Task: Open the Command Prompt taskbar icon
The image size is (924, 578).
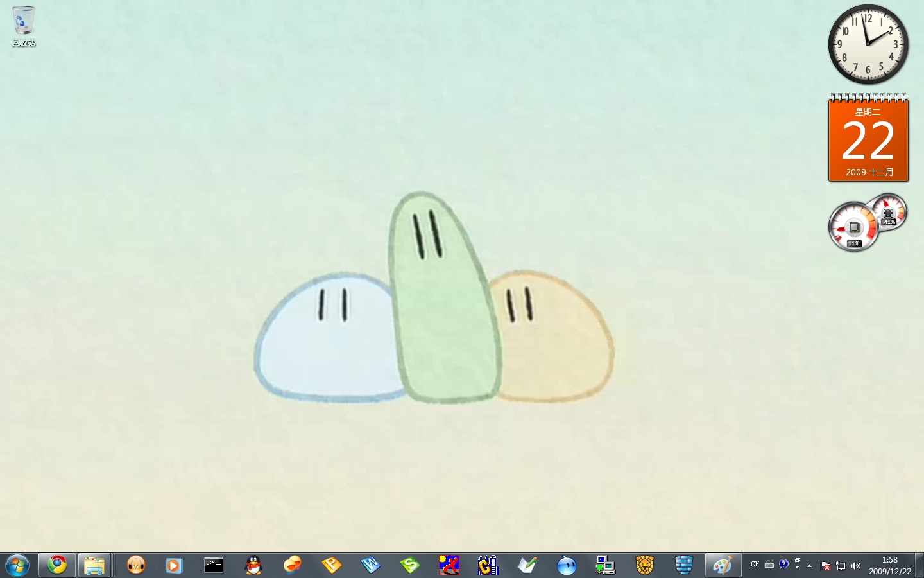Action: click(214, 565)
